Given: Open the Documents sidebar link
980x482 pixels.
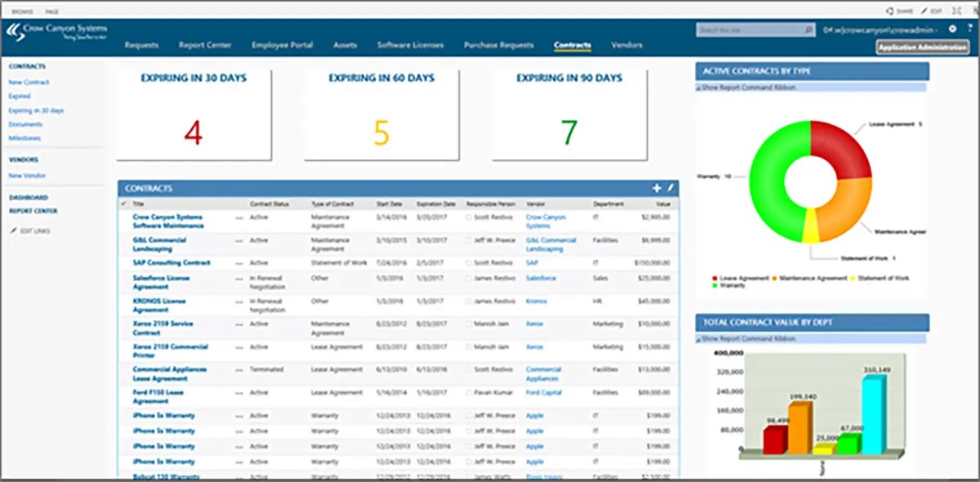Looking at the screenshot, I should pos(25,124).
